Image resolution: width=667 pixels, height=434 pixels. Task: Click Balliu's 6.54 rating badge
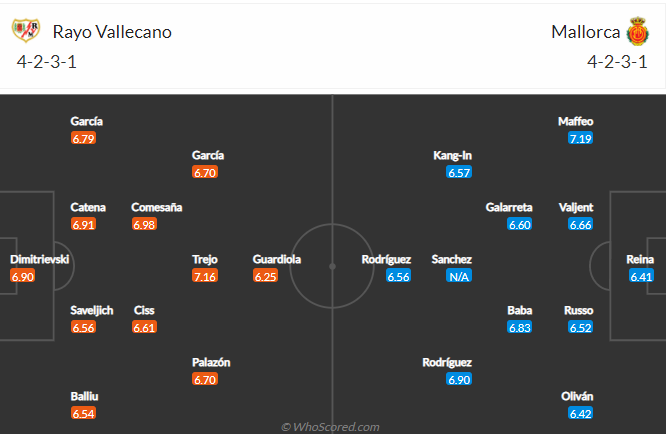[83, 413]
